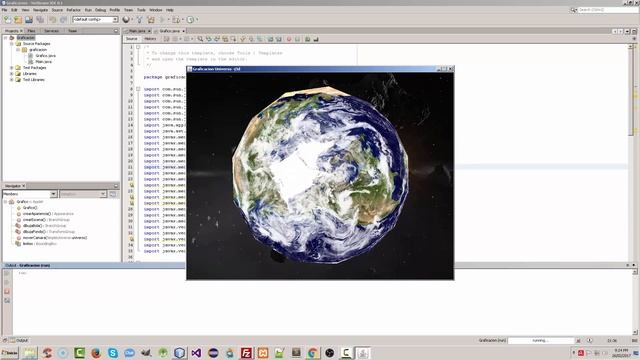Close the Navigator panel tab
Screen dimensions: 640x360
click(x=24, y=186)
